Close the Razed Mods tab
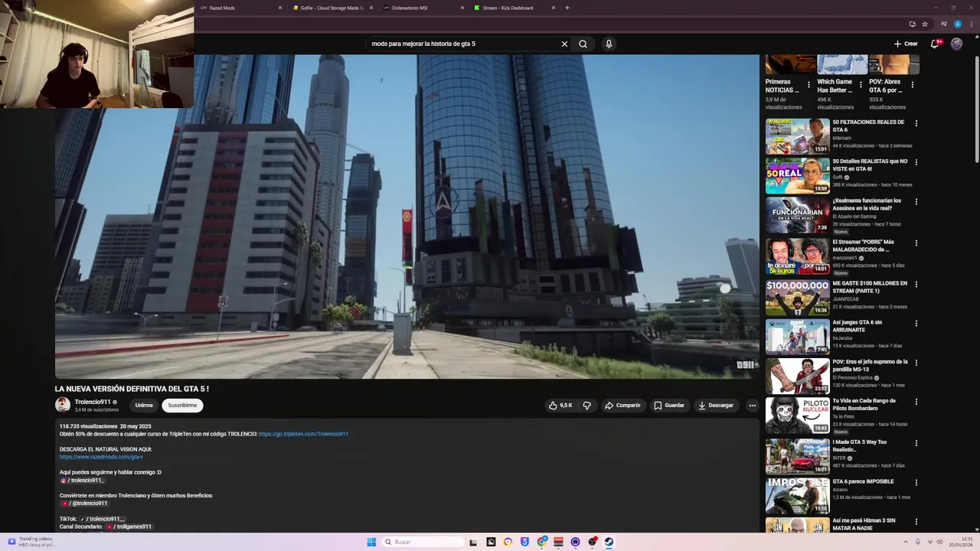Screen dimensions: 980x551 tap(280, 8)
